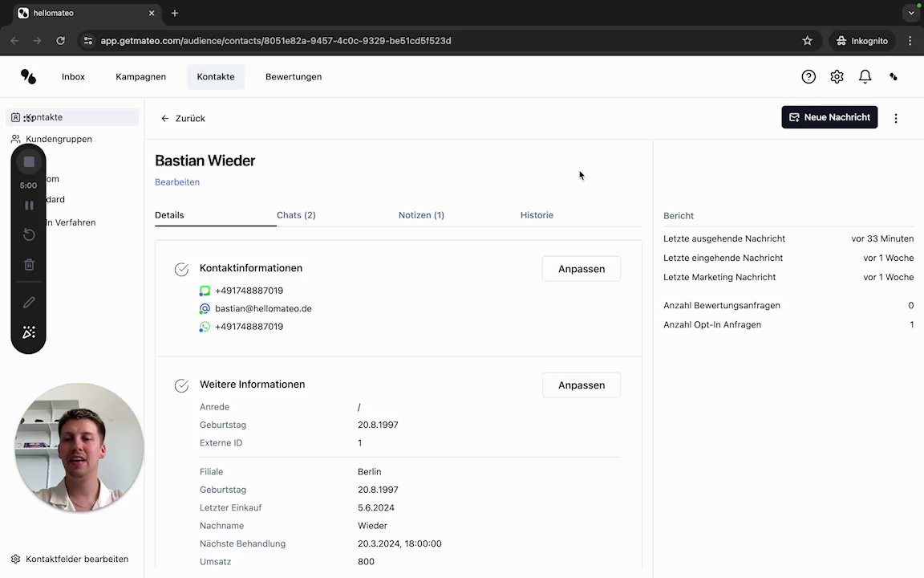
Task: Open the three-dot menu beside Neue Nachricht
Action: [896, 118]
